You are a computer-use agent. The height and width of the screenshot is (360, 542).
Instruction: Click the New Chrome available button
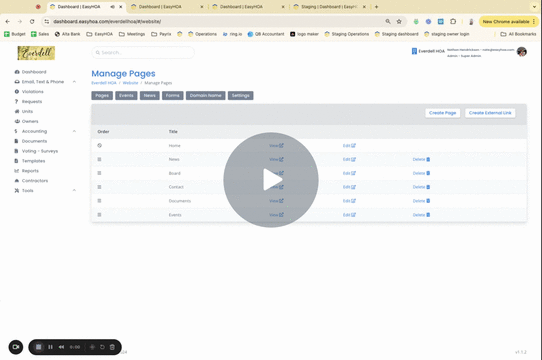[508, 21]
